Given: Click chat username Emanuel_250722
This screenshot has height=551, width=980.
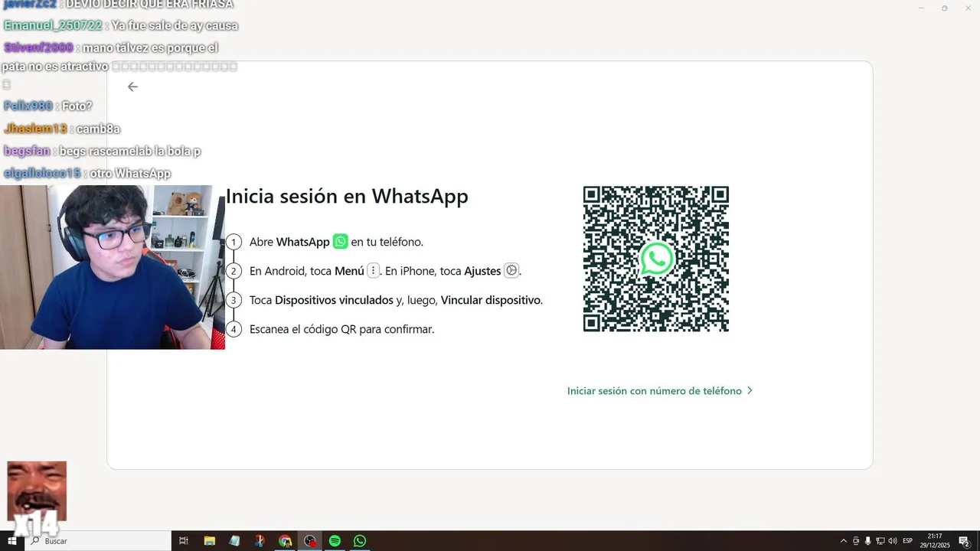Looking at the screenshot, I should pyautogui.click(x=53, y=25).
